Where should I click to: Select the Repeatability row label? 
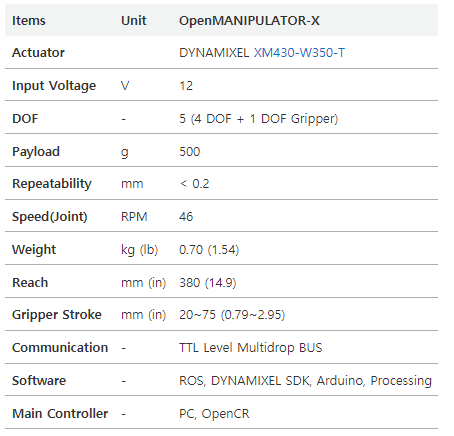52,184
